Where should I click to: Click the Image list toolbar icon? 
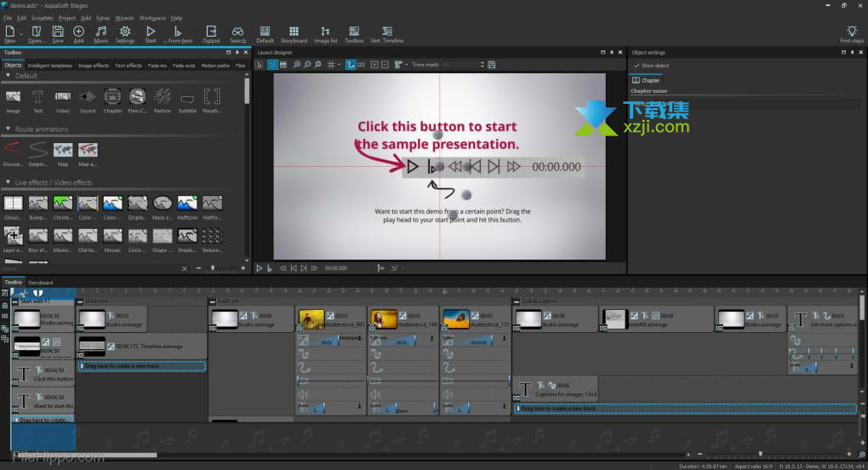click(325, 34)
